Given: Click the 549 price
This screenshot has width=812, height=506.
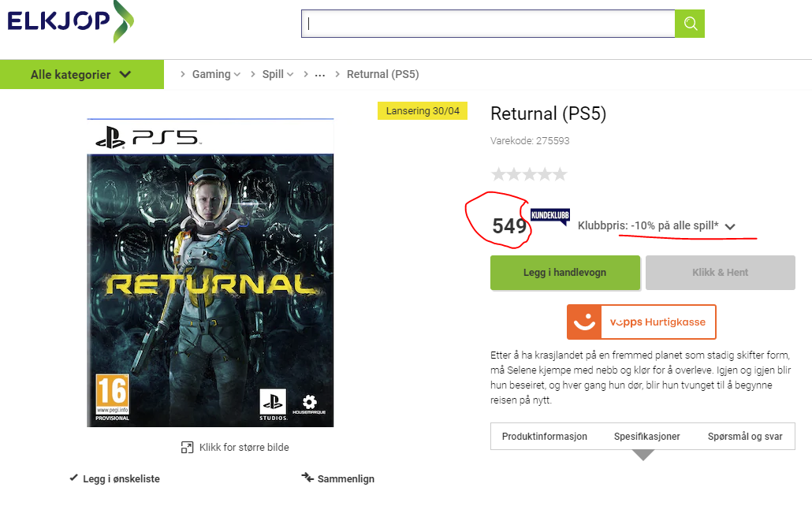Looking at the screenshot, I should coord(509,226).
